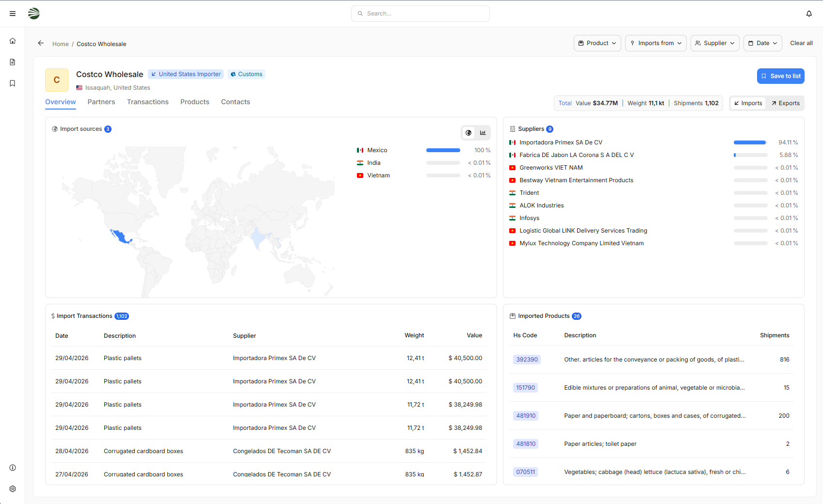Click the Save to list button
Viewport: 823px width, 504px height.
tap(781, 76)
